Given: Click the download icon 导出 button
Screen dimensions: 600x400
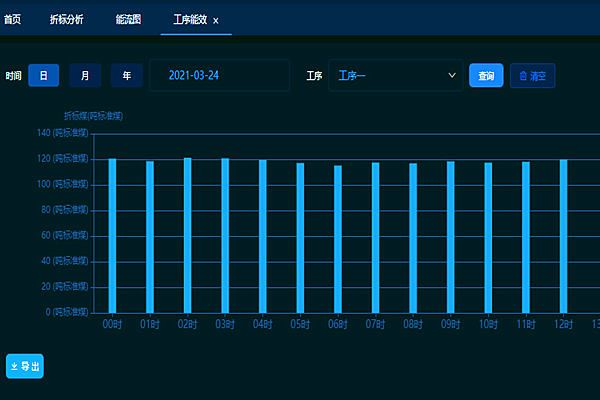Looking at the screenshot, I should click(x=25, y=367).
